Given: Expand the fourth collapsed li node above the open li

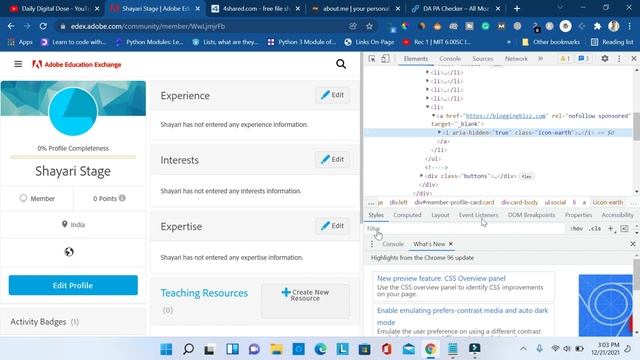Looking at the screenshot, I should click(427, 98).
